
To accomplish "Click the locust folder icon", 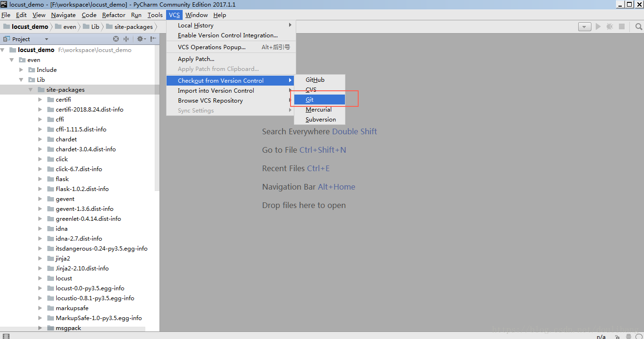I will click(51, 278).
